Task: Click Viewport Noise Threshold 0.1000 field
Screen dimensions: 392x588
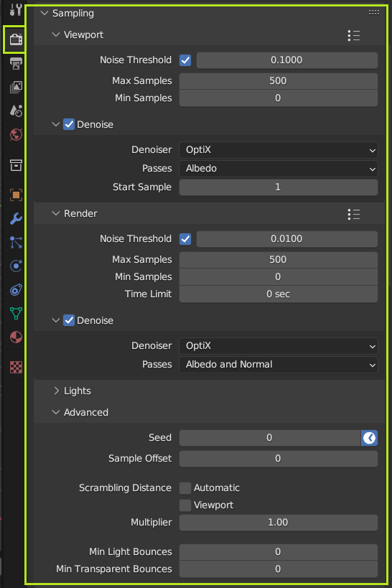Action: pyautogui.click(x=287, y=60)
